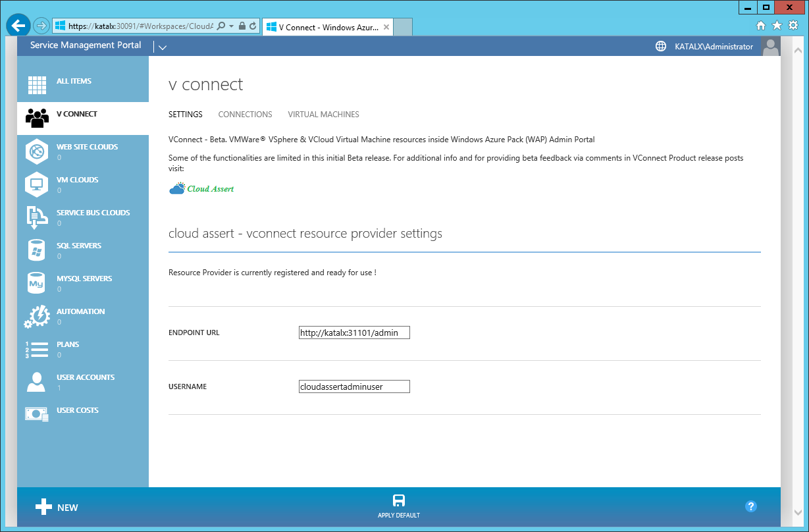Screen dimensions: 809x532
Task: Select the WEB SITE CLOUDS label
Action: pos(87,147)
